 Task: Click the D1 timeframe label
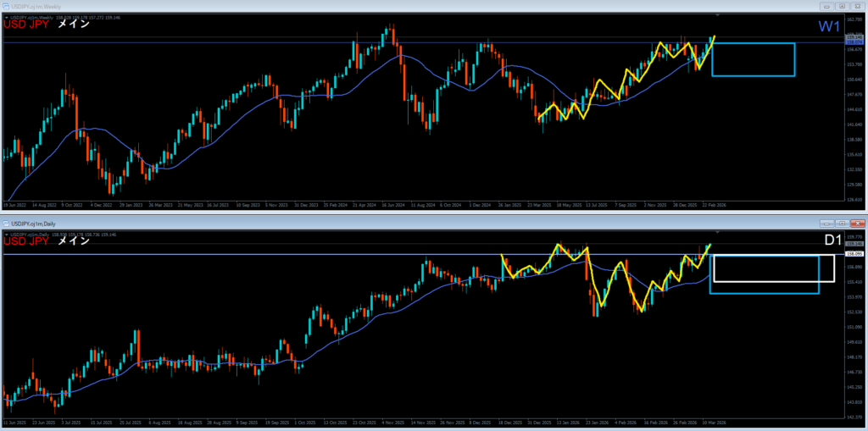point(832,240)
